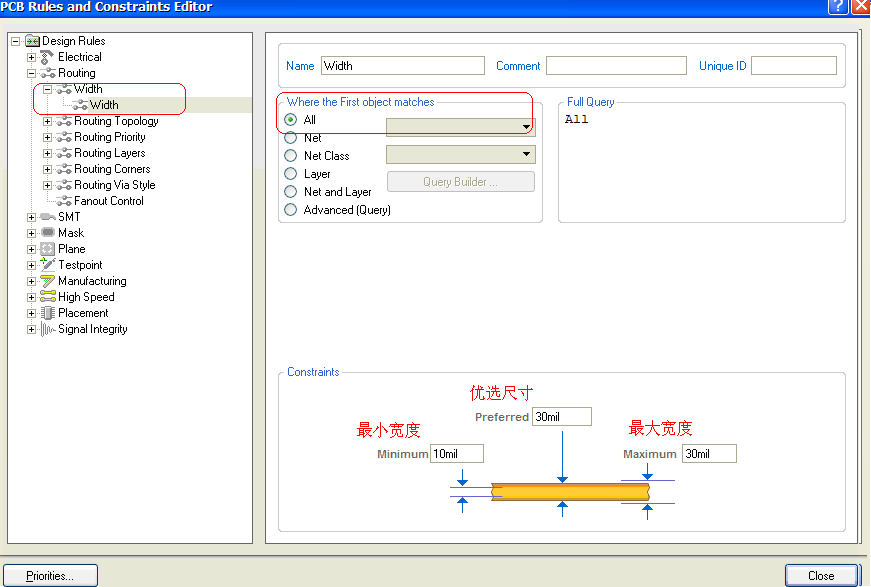Click the SMT category icon
The height and width of the screenshot is (587, 871).
[x=48, y=217]
